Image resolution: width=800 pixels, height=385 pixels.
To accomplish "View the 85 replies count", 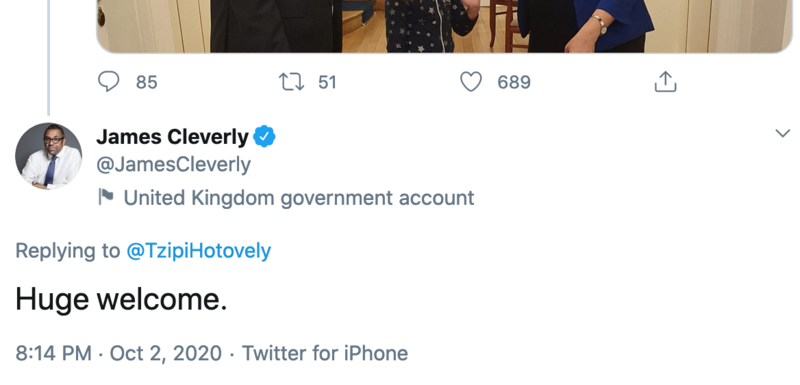I will [146, 82].
